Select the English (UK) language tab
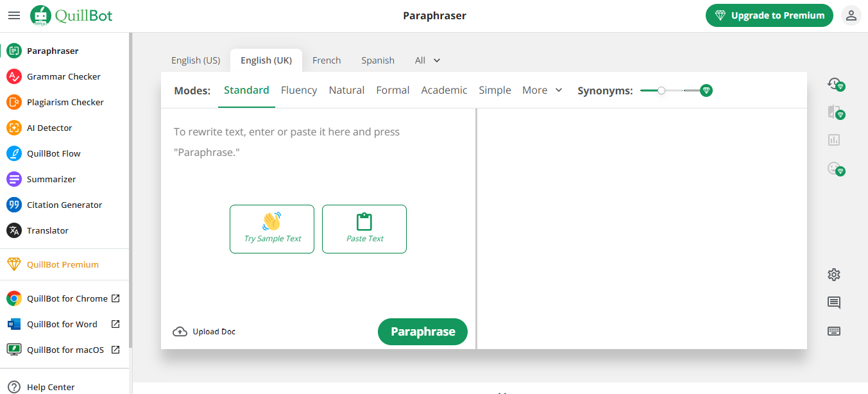The width and height of the screenshot is (868, 394). tap(266, 60)
